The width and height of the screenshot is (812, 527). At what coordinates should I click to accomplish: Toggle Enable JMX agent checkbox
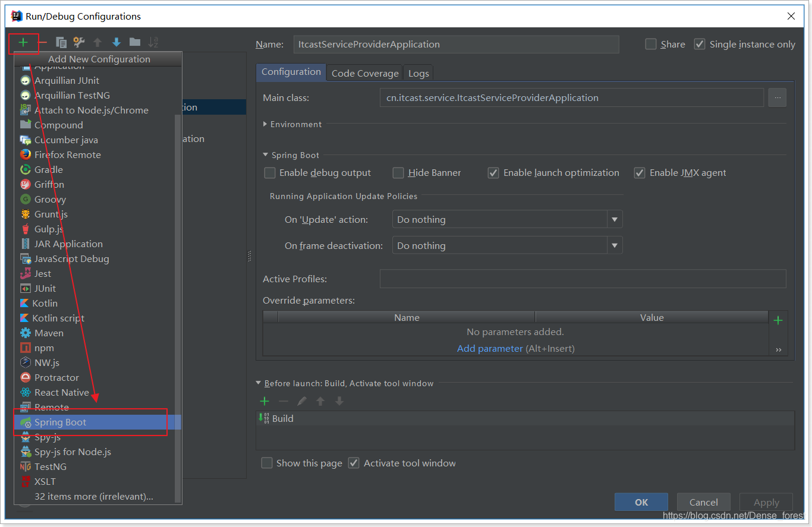[640, 173]
